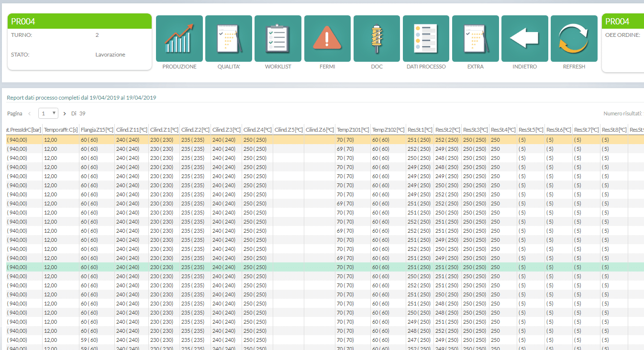
Task: Open the FERMI warning triangle icon
Action: click(327, 39)
